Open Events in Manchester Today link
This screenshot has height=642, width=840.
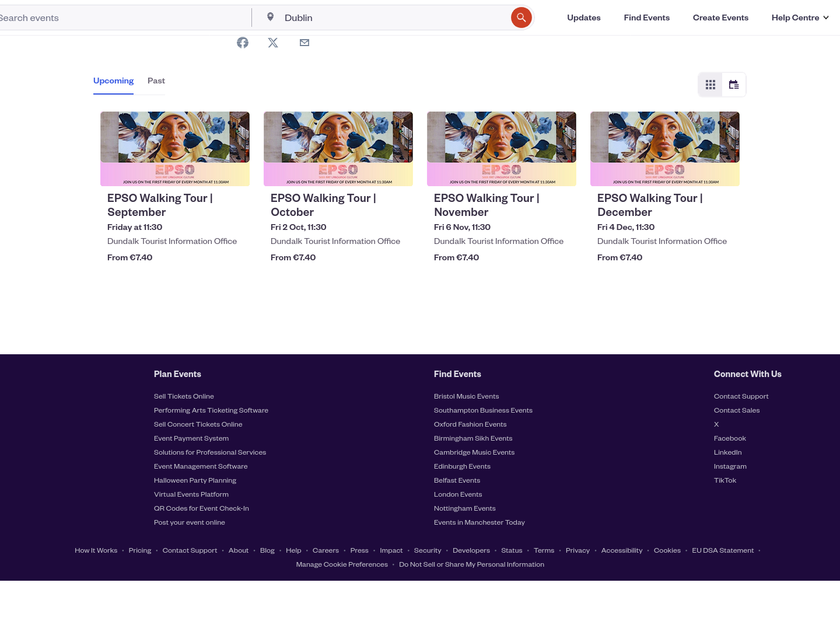click(x=480, y=522)
